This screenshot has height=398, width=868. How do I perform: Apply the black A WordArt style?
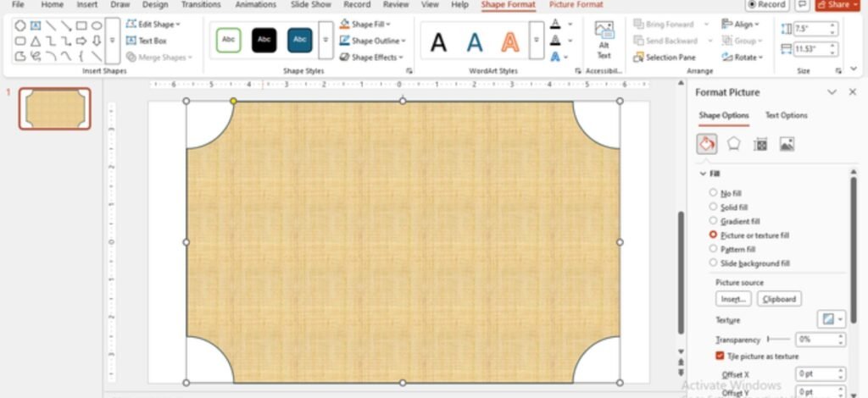[x=438, y=42]
